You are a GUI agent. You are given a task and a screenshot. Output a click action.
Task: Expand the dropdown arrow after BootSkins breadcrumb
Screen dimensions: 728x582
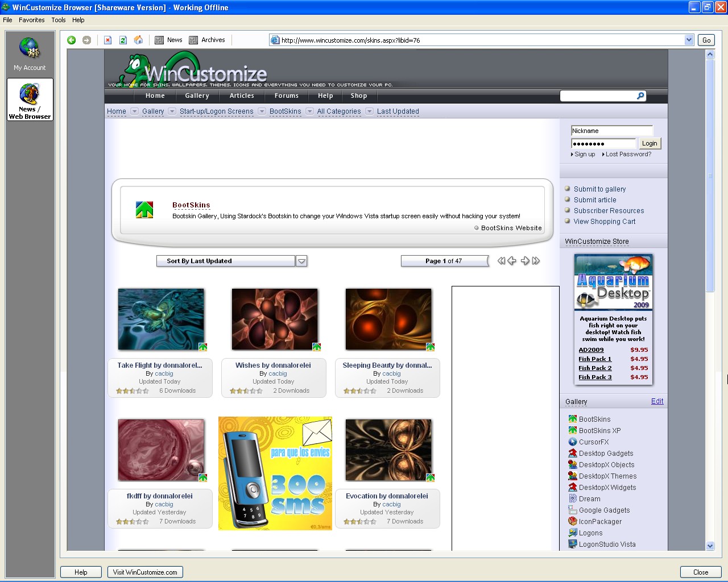[x=309, y=111]
